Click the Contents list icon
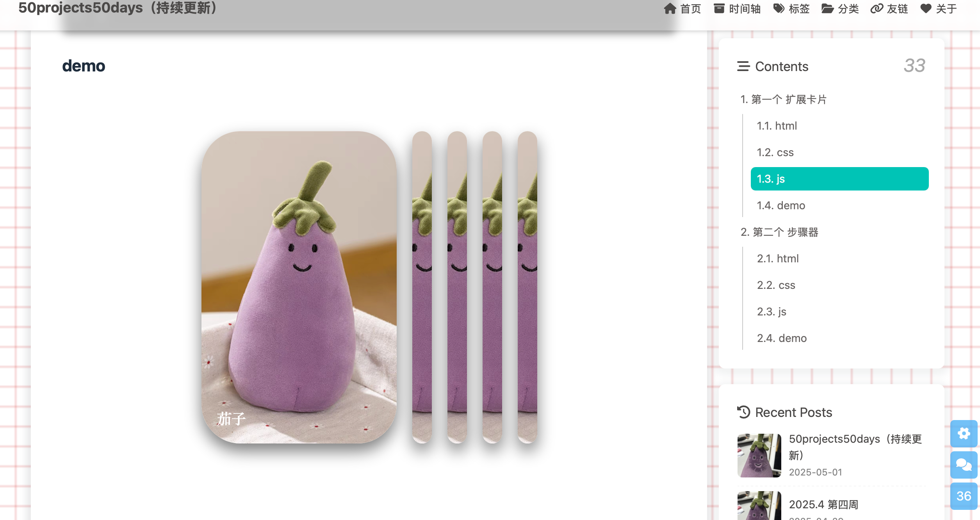The image size is (980, 520). pos(743,66)
